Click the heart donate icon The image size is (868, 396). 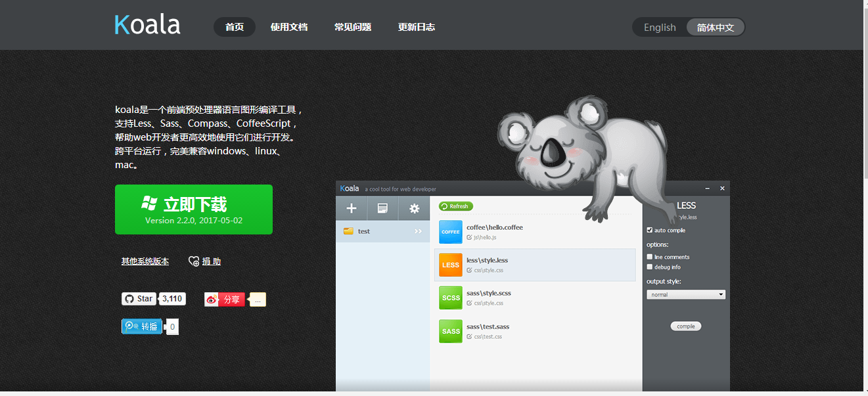pyautogui.click(x=194, y=261)
